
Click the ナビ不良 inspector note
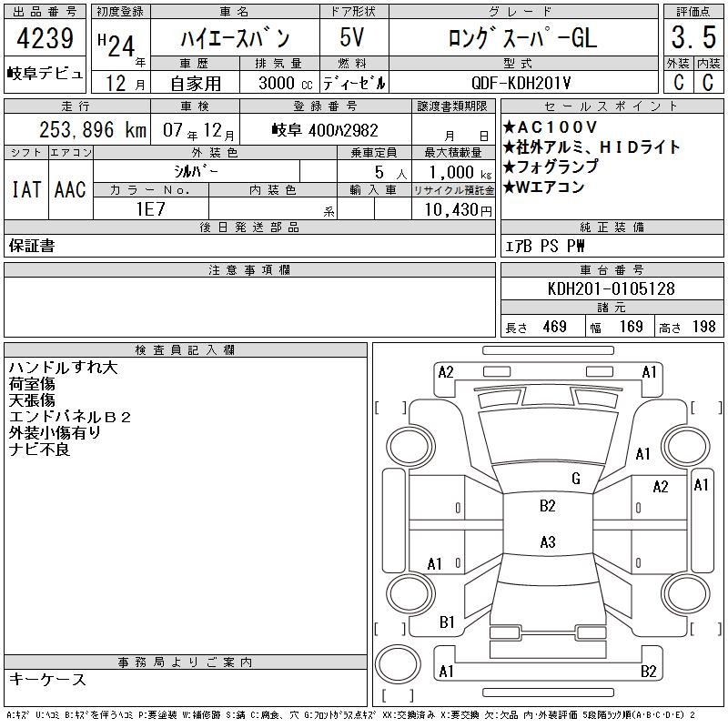39,450
